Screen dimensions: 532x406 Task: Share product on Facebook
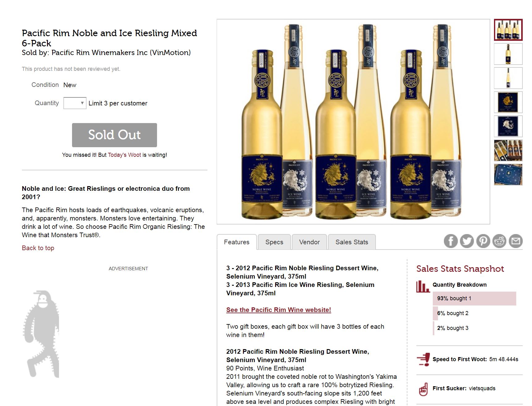[451, 241]
